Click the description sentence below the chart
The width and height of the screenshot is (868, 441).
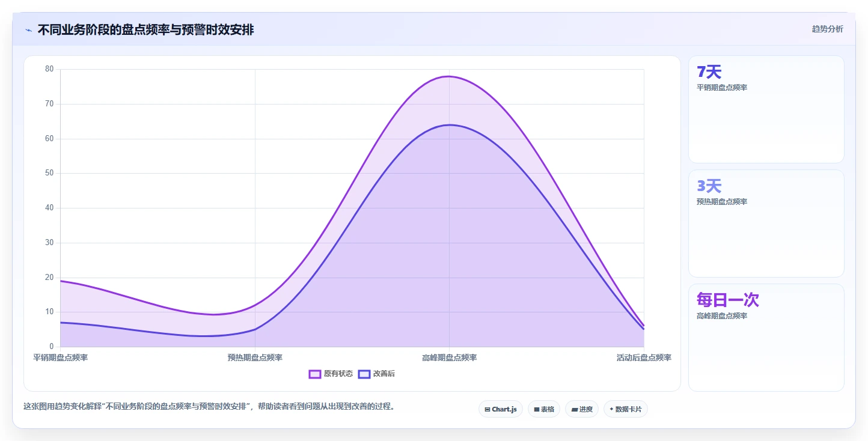(210, 406)
